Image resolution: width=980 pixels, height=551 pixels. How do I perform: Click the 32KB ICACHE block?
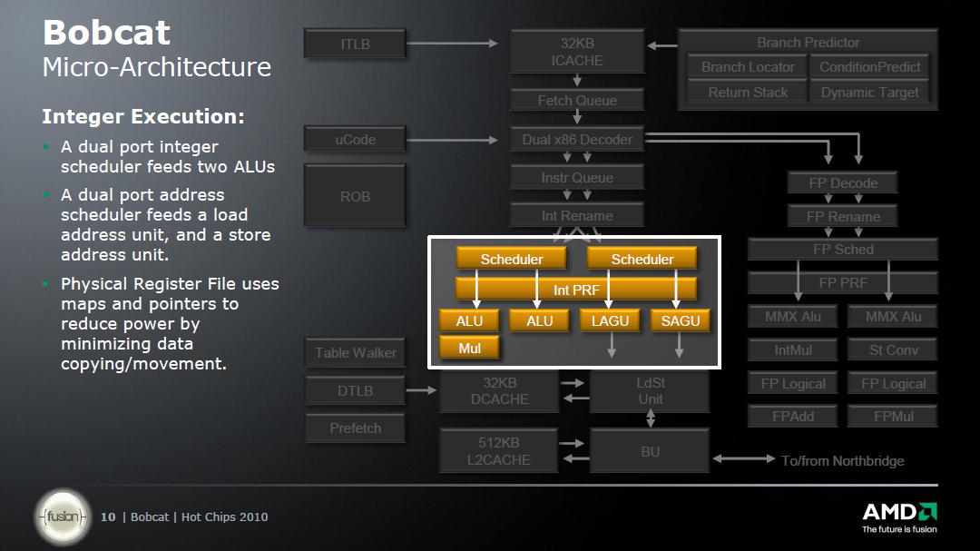576,52
